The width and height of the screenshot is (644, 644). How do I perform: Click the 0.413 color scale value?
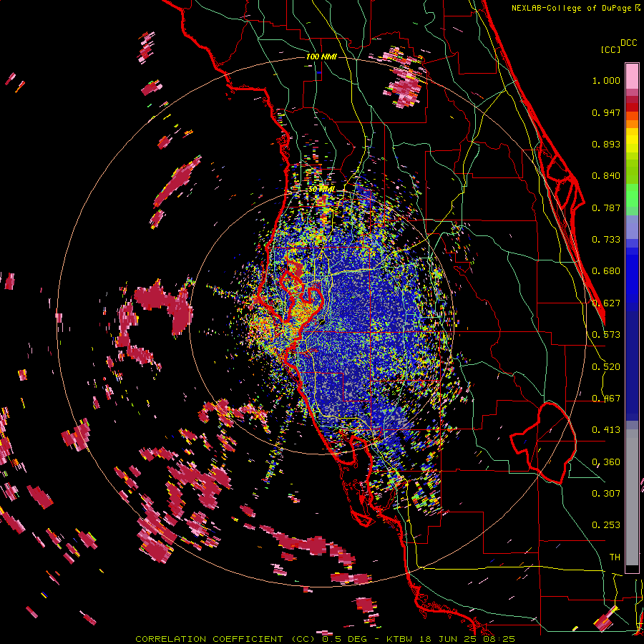coord(606,430)
